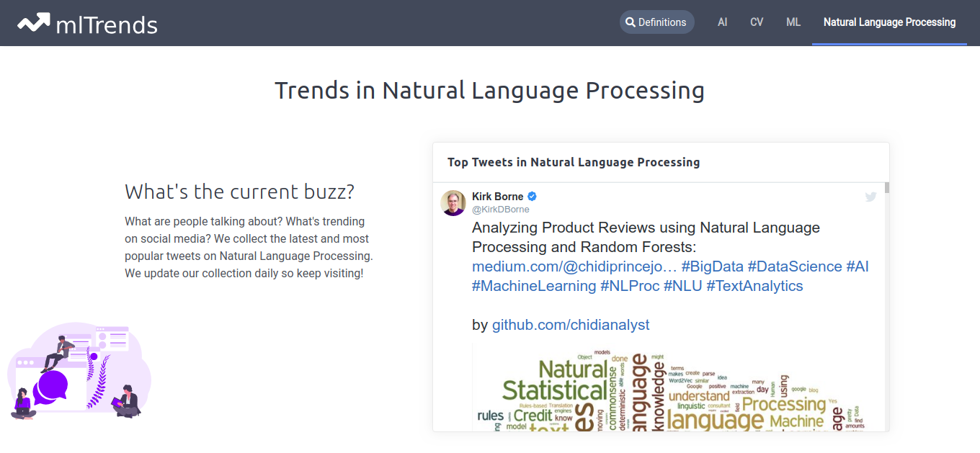Open the ML trends page
Screen dimensions: 980x453
(x=793, y=22)
